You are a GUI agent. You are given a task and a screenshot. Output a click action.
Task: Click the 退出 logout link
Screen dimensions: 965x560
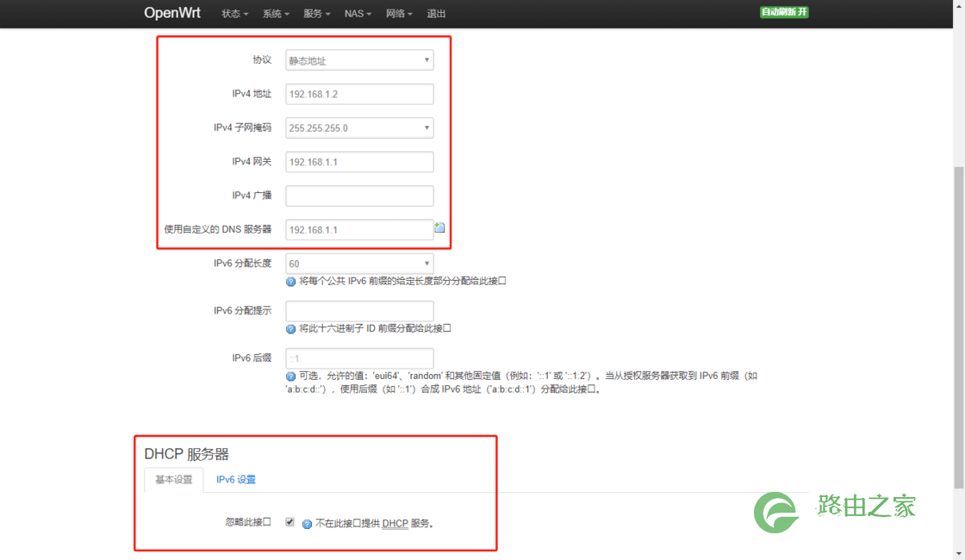436,14
